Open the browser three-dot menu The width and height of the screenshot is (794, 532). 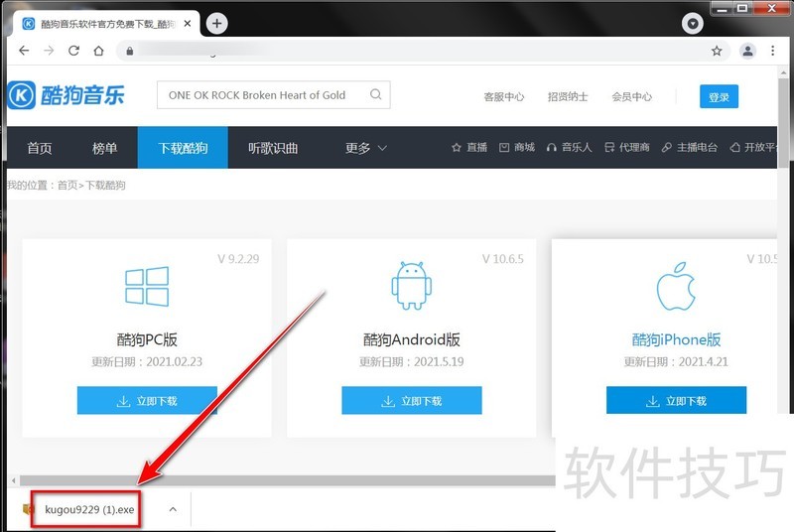pyautogui.click(x=773, y=50)
